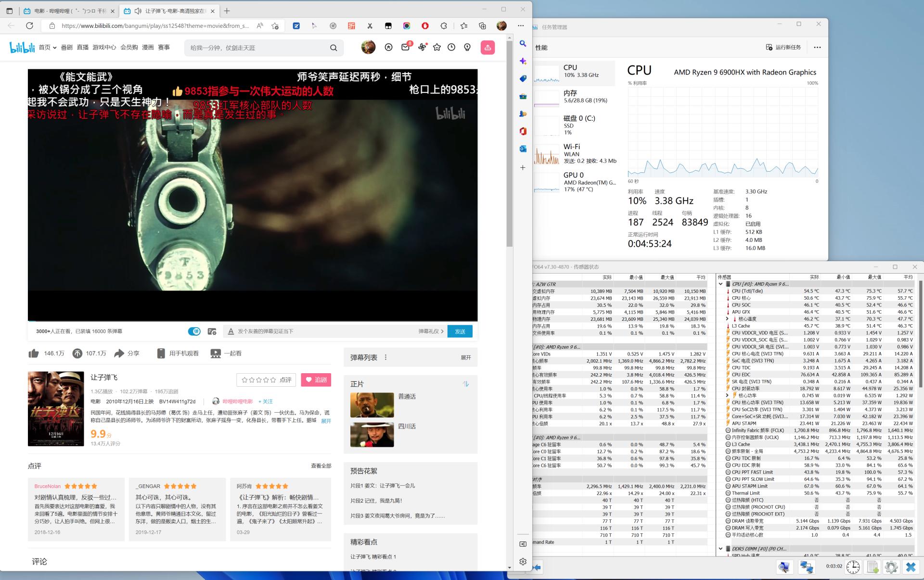
Task: Select 番剧 in the bilibili top menu
Action: [x=68, y=47]
